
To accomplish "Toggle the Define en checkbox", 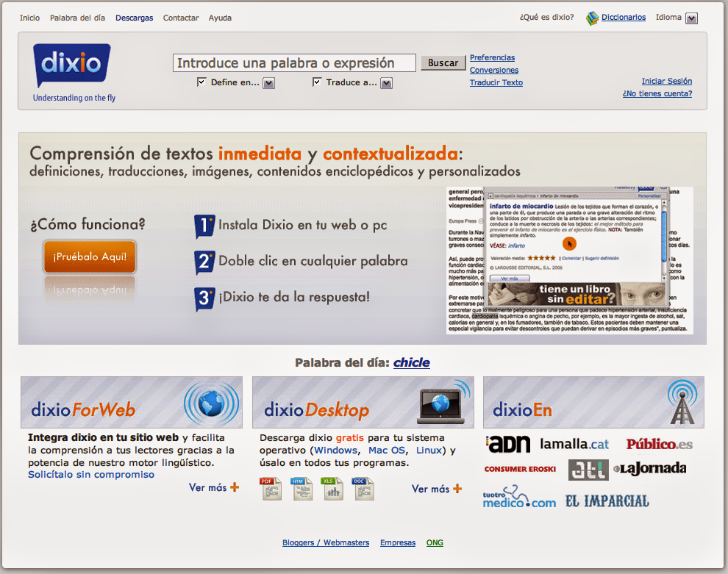I will pyautogui.click(x=201, y=82).
